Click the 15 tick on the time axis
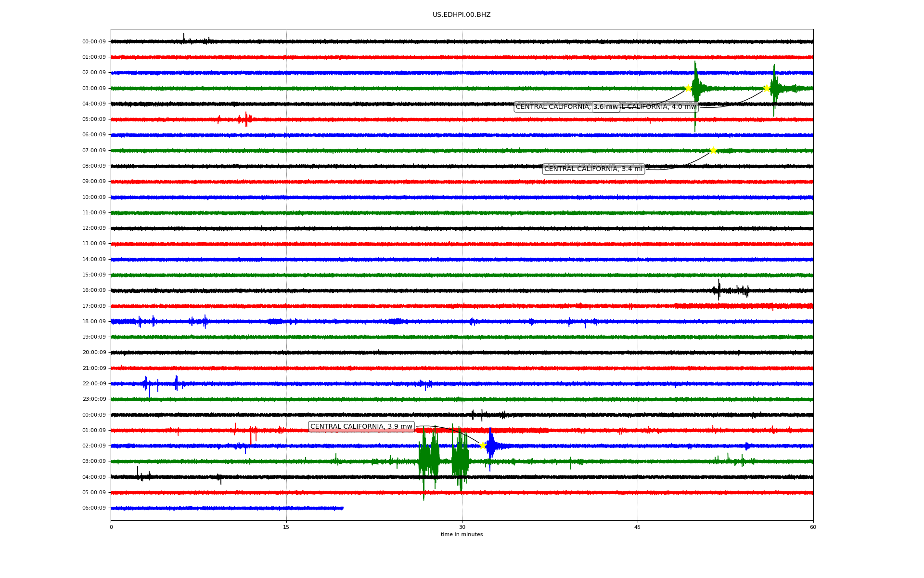924x578 pixels. [286, 527]
